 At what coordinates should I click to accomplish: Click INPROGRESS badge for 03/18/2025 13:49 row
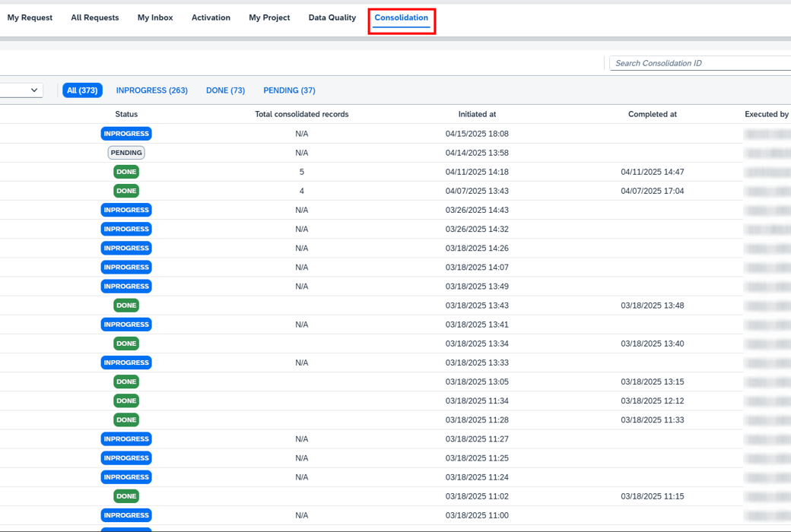click(126, 287)
